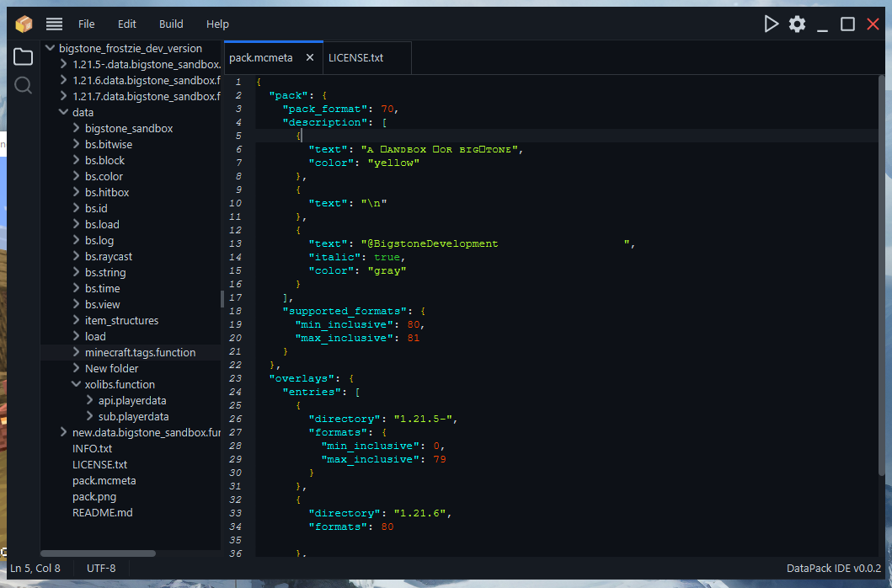The image size is (892, 588).
Task: Expand the 1.21.6.data.bigstone_sandbox folder
Action: (x=64, y=80)
